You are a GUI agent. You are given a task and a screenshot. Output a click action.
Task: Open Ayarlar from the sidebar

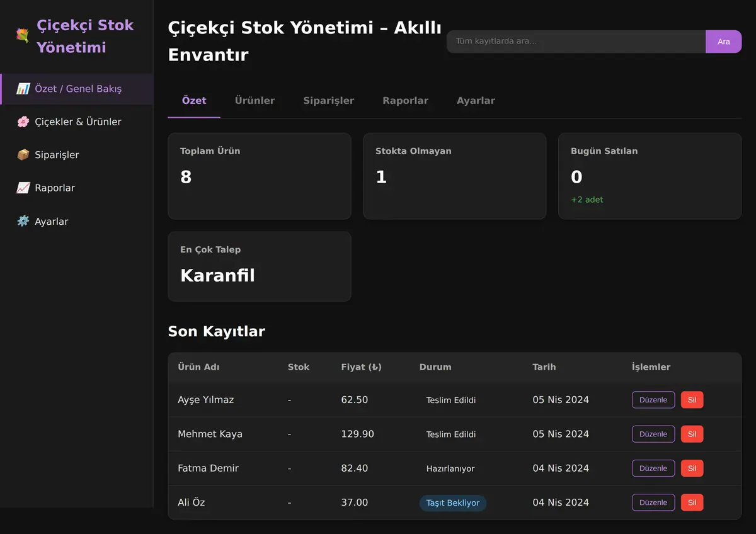click(x=77, y=222)
